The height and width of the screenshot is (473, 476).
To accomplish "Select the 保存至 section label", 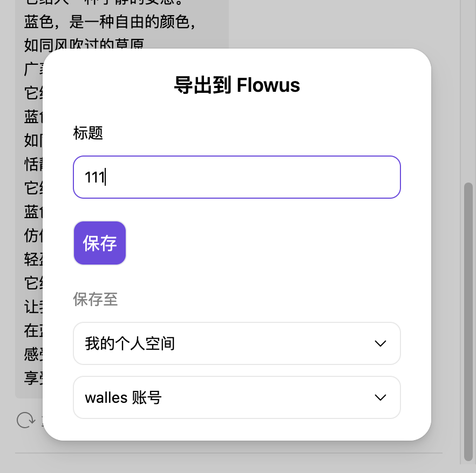I will (95, 300).
